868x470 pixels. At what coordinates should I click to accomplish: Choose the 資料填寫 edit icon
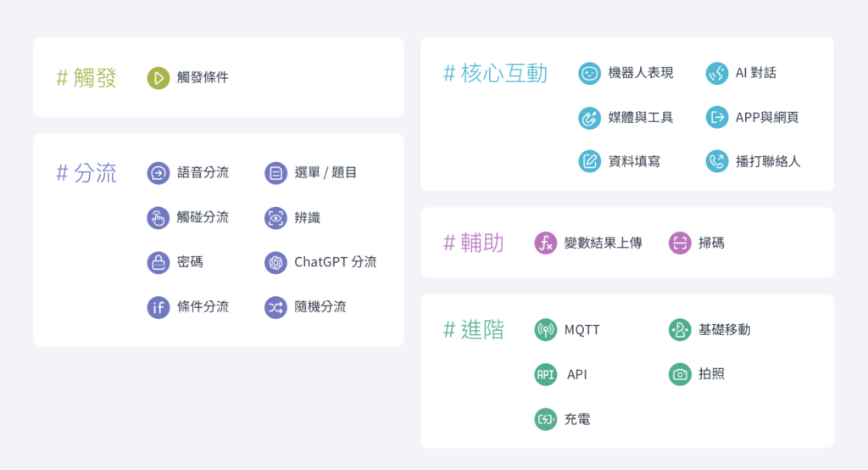pyautogui.click(x=590, y=161)
